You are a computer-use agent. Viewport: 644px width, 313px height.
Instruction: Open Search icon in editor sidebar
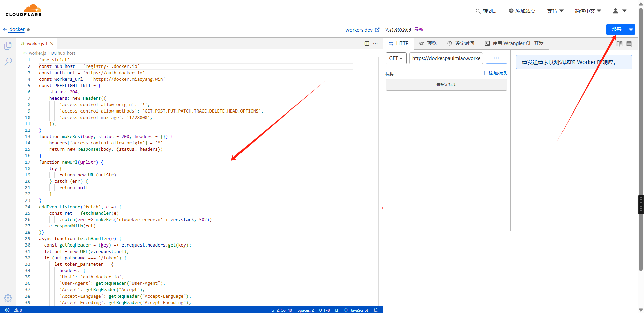8,61
